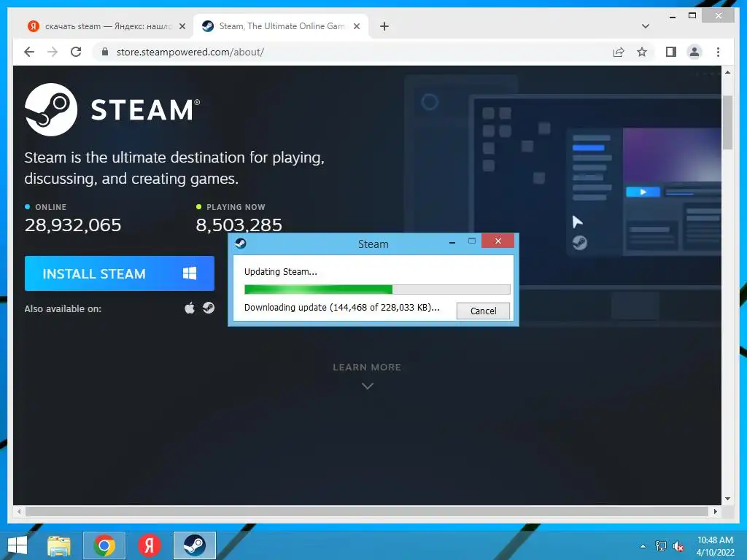Image resolution: width=747 pixels, height=560 pixels.
Task: Open the Windows Start menu
Action: 18,545
